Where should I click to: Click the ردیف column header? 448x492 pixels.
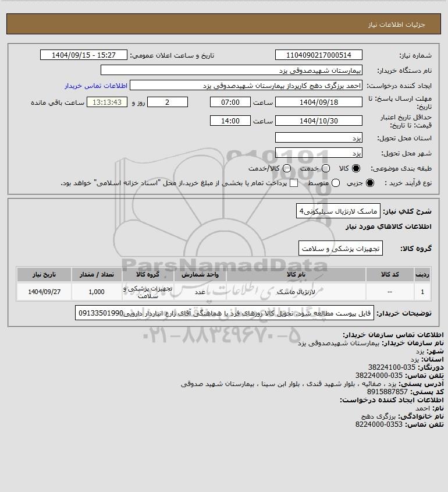[x=422, y=275]
